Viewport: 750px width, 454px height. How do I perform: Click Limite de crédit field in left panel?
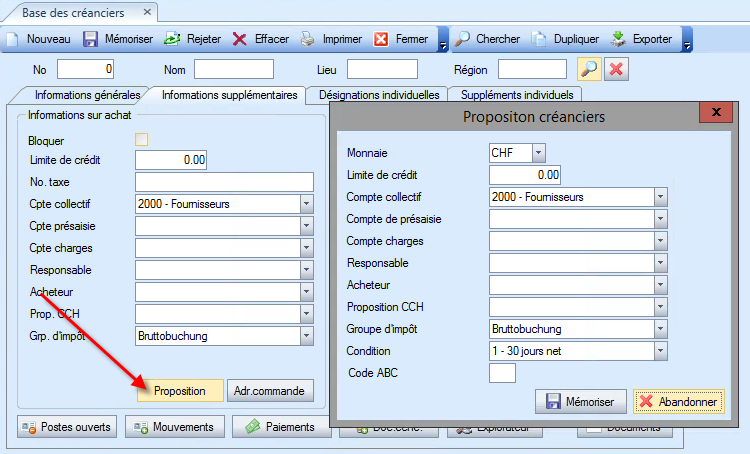click(x=171, y=160)
